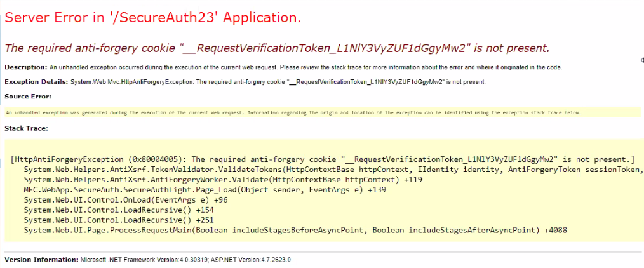Click the Microsoft .NET Framework Version:4.0.30319 text
Viewport: 644px width, 268px height.
tap(145, 260)
